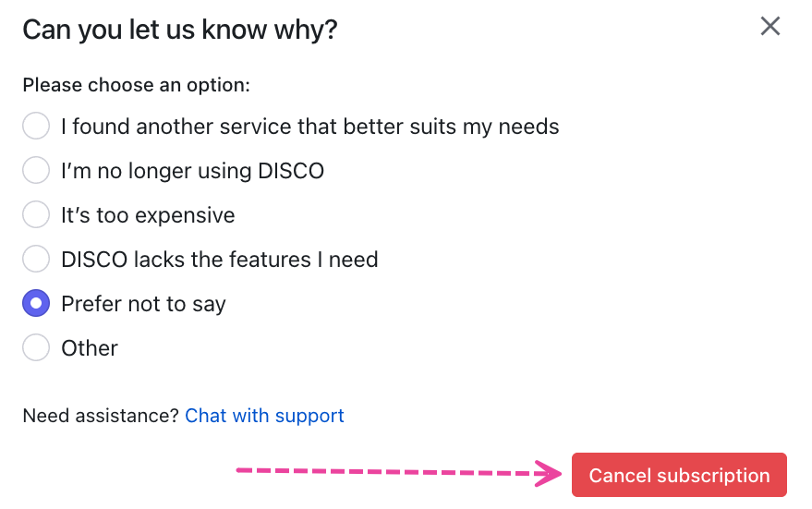This screenshot has width=812, height=509.
Task: Choose the 'no longer using DISCO' radio button
Action: point(36,170)
